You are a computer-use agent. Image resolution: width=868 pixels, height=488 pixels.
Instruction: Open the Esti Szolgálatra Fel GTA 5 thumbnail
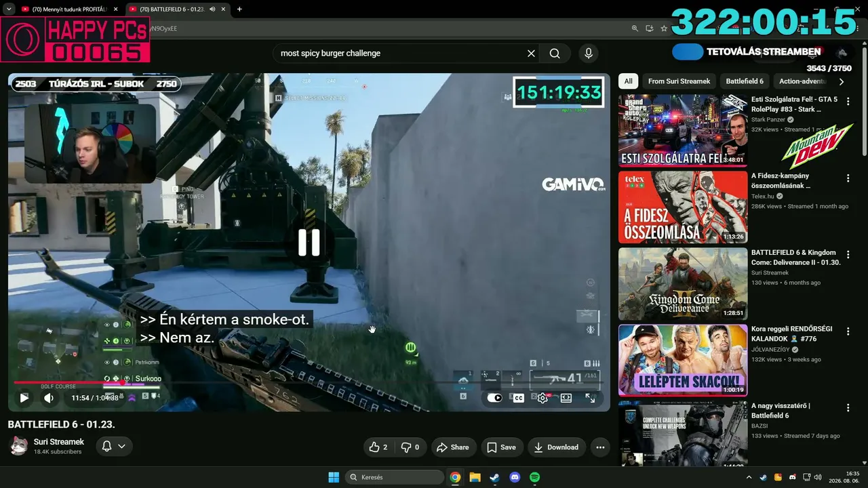683,131
